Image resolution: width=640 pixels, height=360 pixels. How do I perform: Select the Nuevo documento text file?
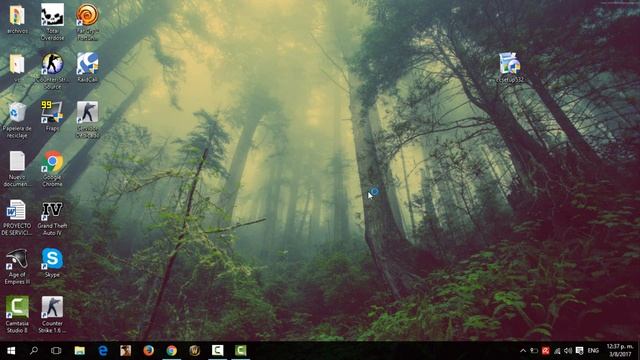point(17,168)
